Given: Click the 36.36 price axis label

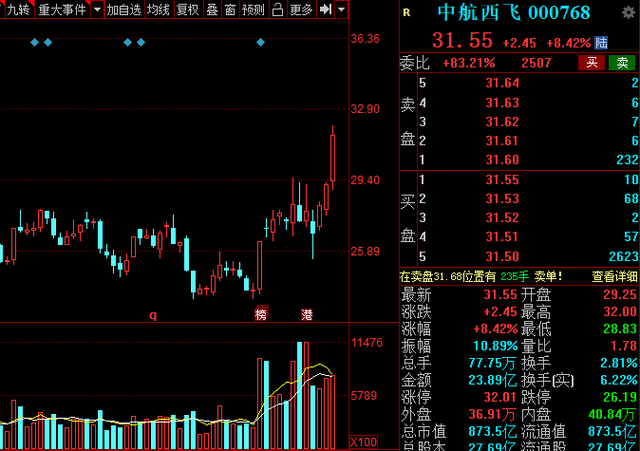Looking at the screenshot, I should click(365, 39).
